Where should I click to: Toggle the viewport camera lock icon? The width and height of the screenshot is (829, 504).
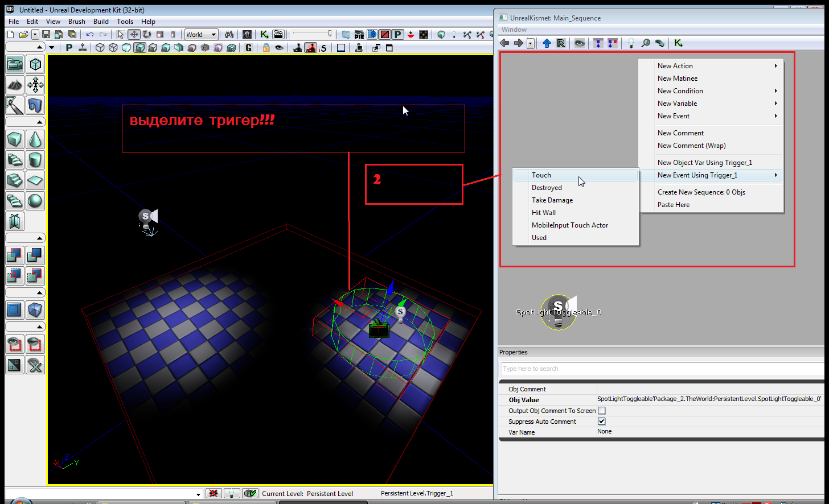(x=266, y=48)
